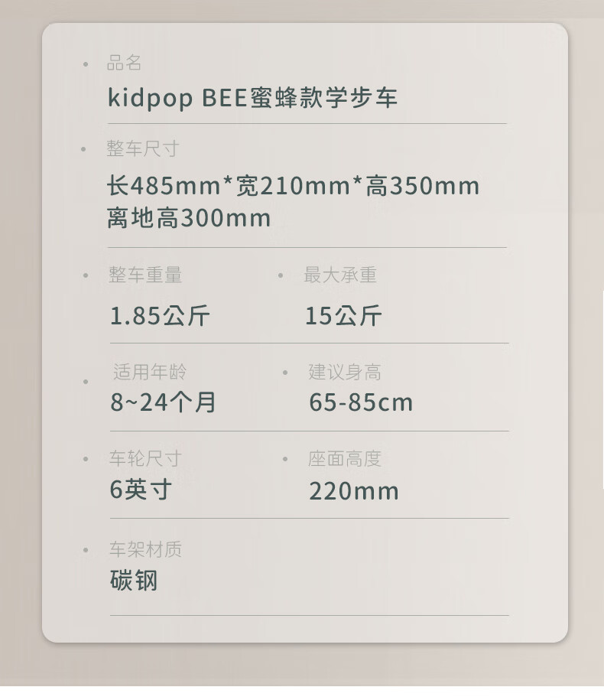Click the 车轮尺寸 label
Image resolution: width=604 pixels, height=700 pixels.
145,458
